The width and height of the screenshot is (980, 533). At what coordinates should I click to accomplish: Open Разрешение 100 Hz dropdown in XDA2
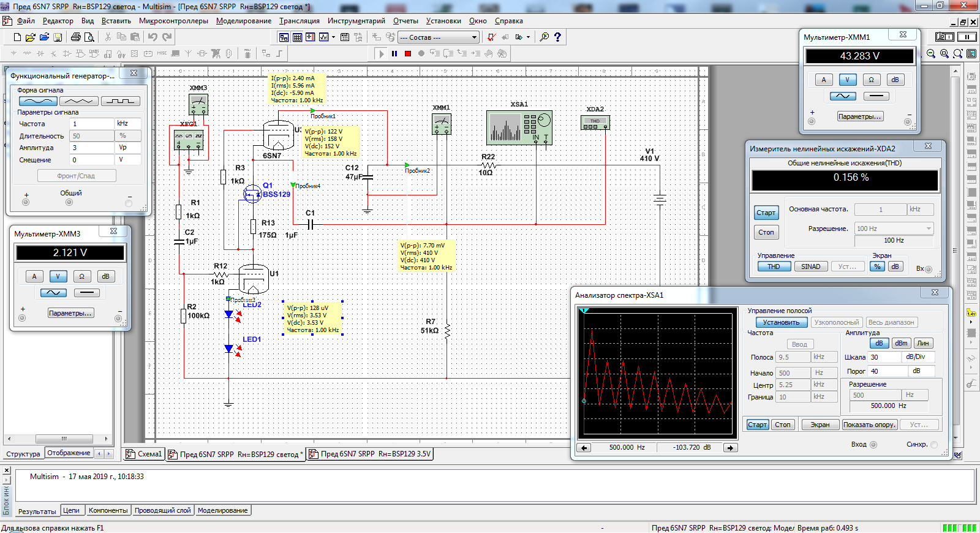[929, 229]
